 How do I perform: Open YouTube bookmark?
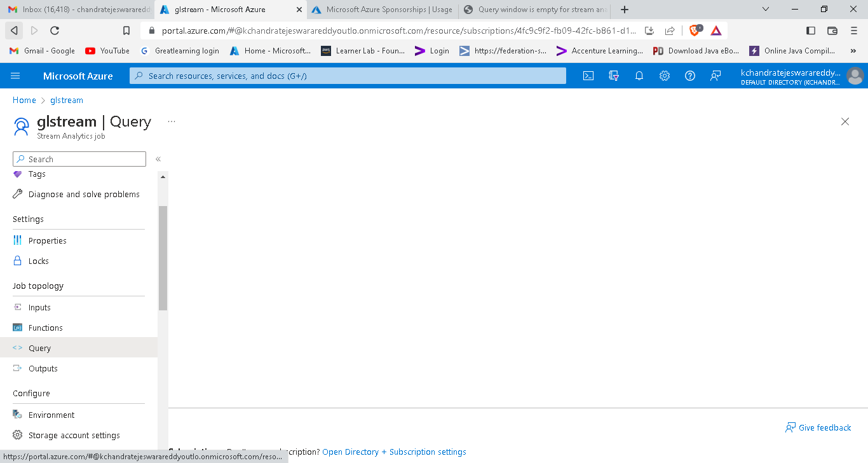pyautogui.click(x=107, y=51)
